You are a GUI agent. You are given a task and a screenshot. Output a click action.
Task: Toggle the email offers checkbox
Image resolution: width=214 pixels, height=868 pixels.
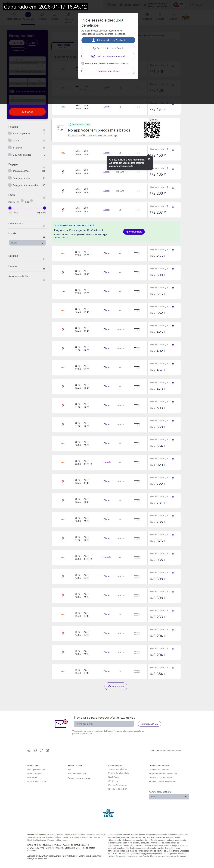point(83,63)
